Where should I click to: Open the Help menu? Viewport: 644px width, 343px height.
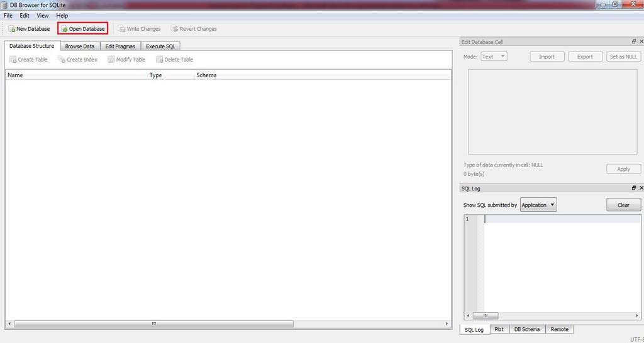tap(62, 16)
